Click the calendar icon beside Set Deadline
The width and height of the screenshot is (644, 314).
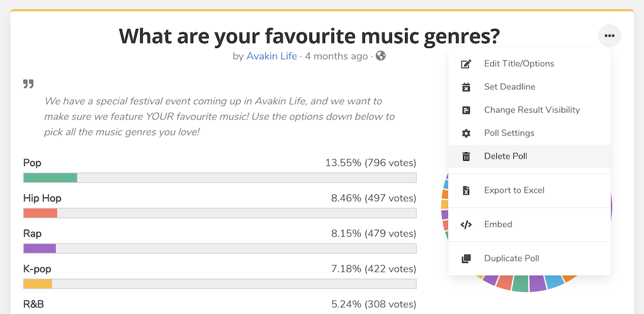[466, 87]
